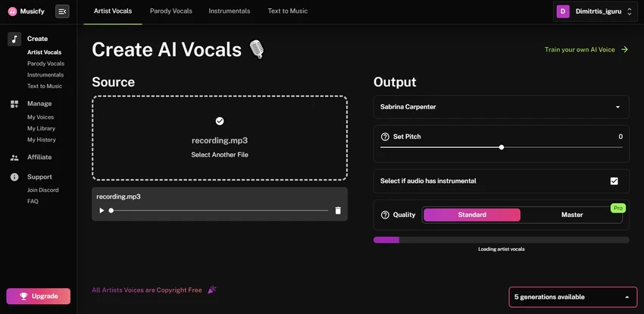Click the Set Pitch value 0
Viewport: 644px width, 314px height.
(x=621, y=137)
